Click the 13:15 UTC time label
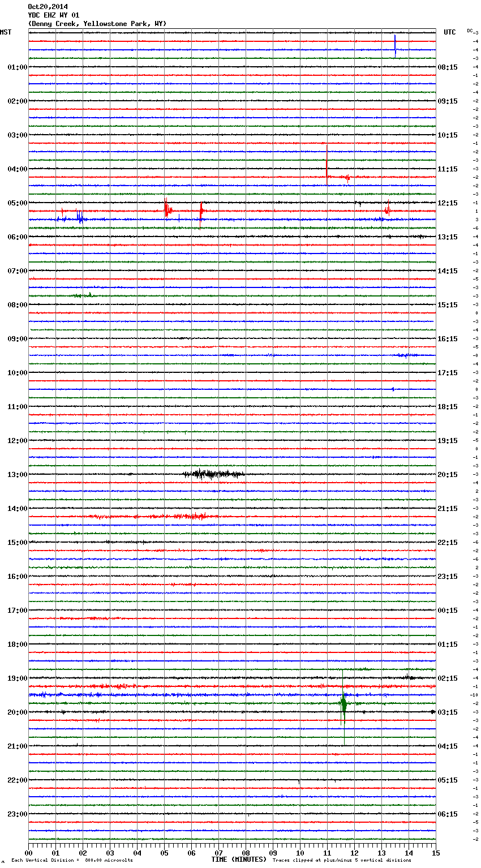This screenshot has height=868, width=481. point(448,237)
